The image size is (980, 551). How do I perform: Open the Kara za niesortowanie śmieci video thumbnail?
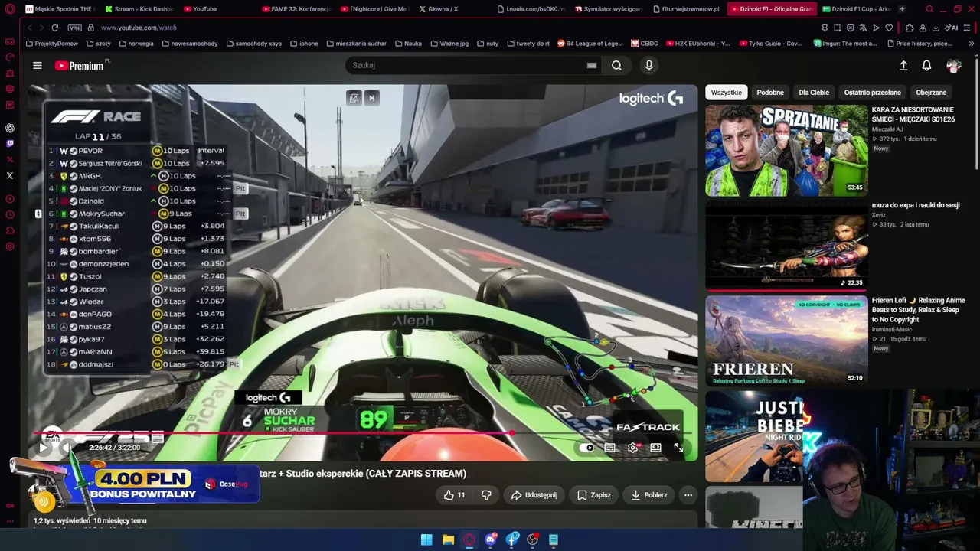(786, 150)
